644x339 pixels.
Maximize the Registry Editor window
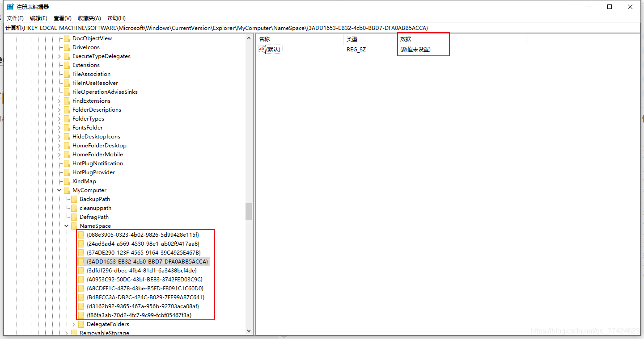point(610,7)
